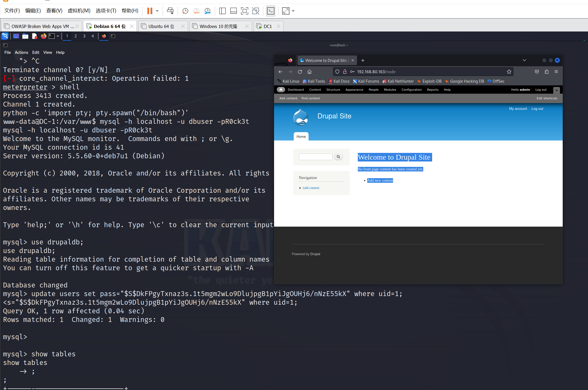Select the Drupal Home tab
This screenshot has height=390, width=588.
(301, 136)
